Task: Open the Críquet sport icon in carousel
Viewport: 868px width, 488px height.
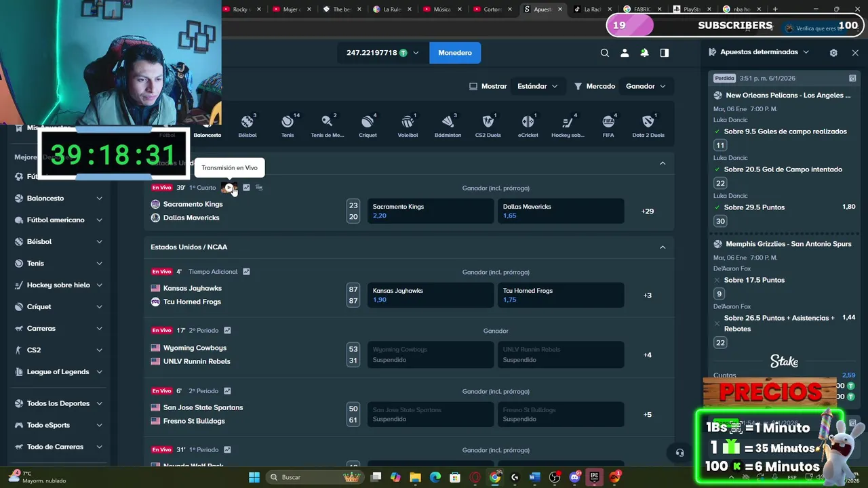Action: click(368, 125)
